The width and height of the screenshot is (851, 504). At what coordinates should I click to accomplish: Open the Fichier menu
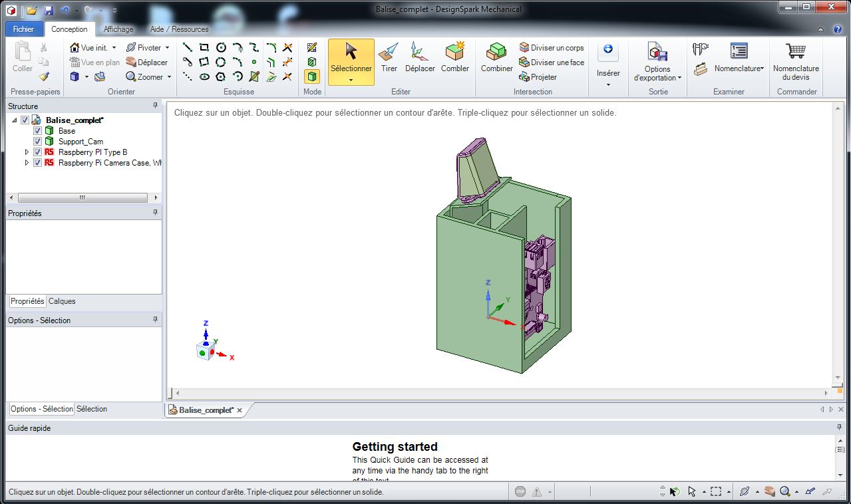(23, 29)
